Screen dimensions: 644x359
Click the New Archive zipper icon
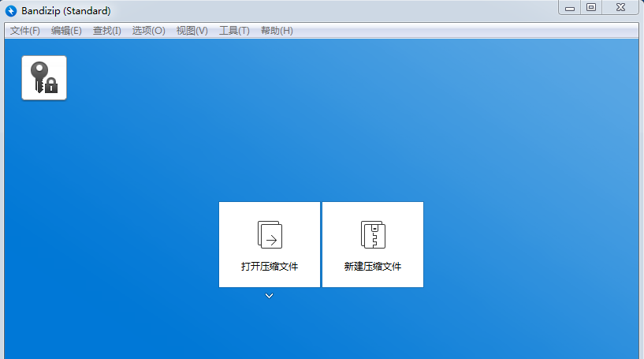(373, 234)
